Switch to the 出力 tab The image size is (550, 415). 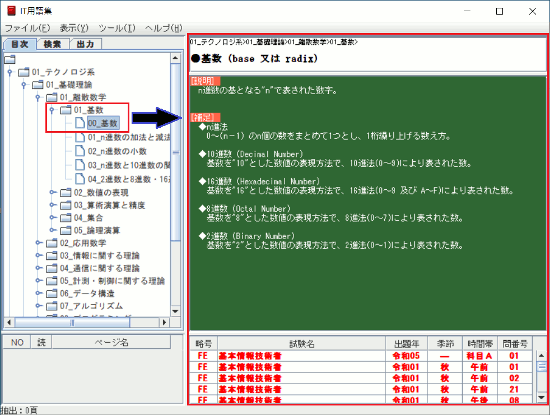[85, 44]
